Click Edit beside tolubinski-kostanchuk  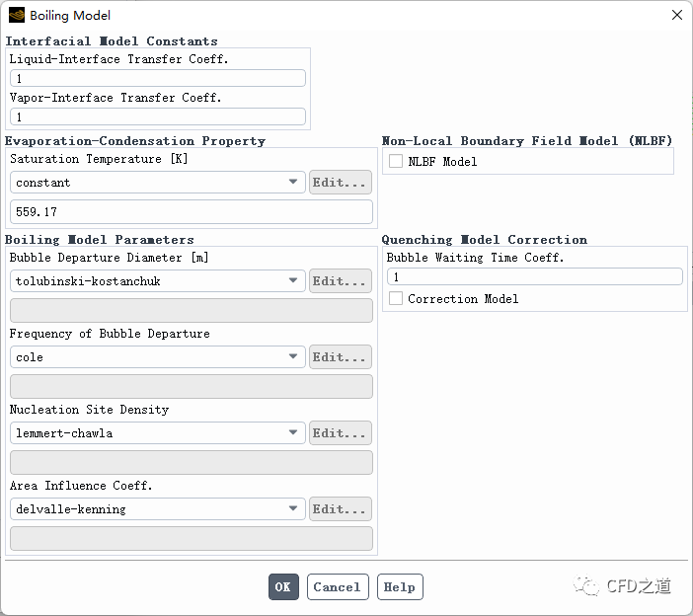[341, 281]
